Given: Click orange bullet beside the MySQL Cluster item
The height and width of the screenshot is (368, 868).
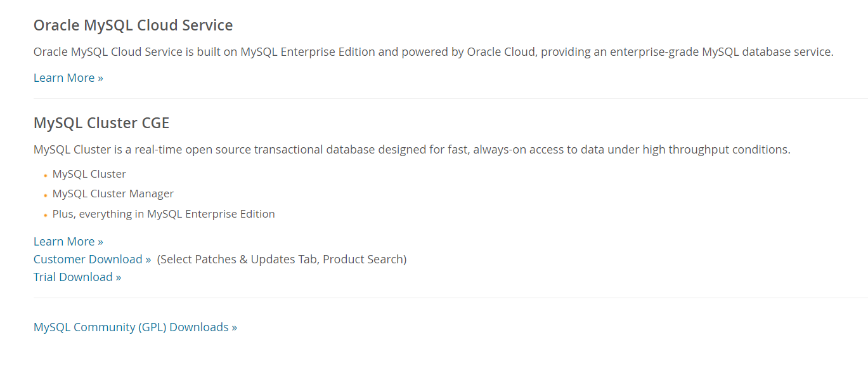Looking at the screenshot, I should (x=46, y=176).
